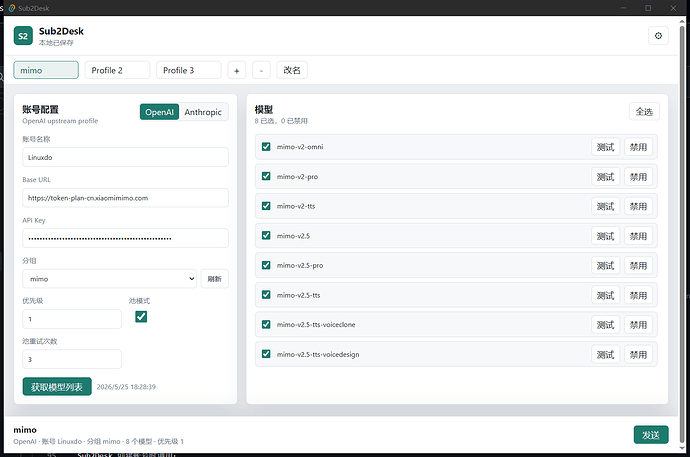Click 禁用 for mimo-v2.5-pro

pyautogui.click(x=638, y=265)
